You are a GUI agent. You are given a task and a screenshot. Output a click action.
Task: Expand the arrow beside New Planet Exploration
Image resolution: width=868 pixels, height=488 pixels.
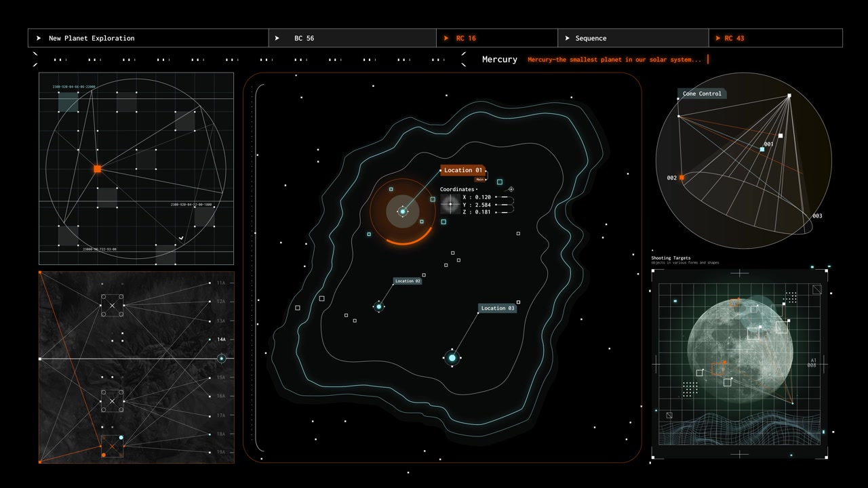[x=39, y=38]
